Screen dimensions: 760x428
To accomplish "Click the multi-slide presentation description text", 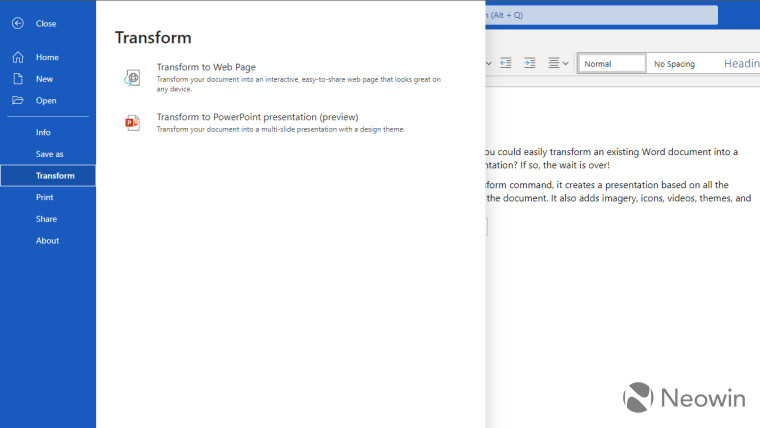I will [281, 129].
